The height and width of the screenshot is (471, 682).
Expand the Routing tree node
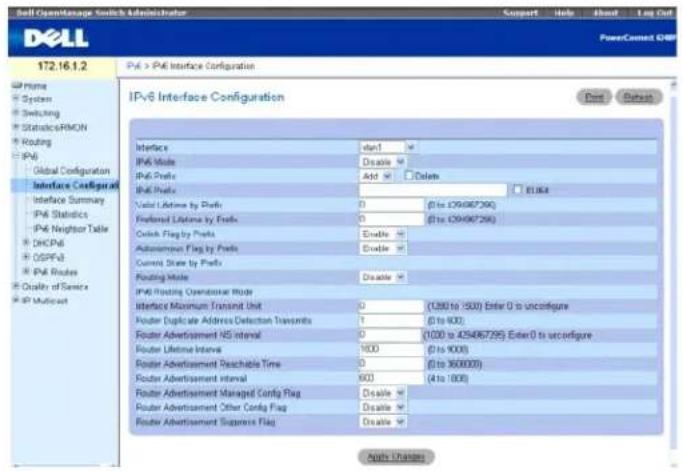click(16, 141)
